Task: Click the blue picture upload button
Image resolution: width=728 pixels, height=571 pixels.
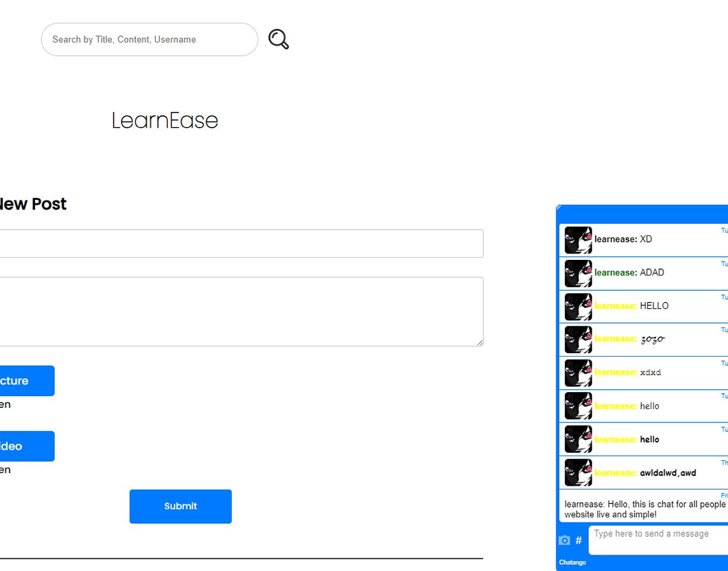Action: pos(26,380)
